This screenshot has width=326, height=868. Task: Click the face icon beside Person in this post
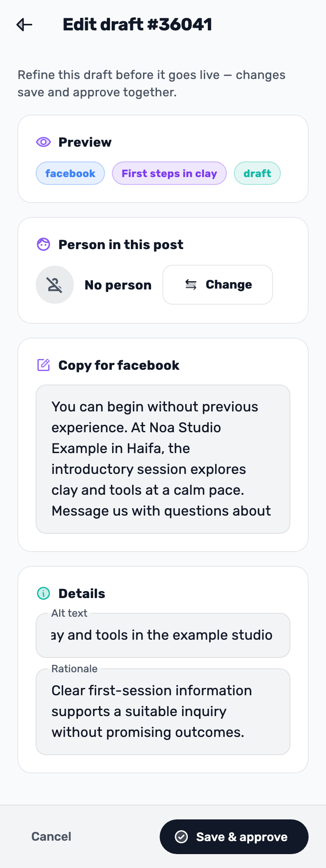(x=43, y=244)
